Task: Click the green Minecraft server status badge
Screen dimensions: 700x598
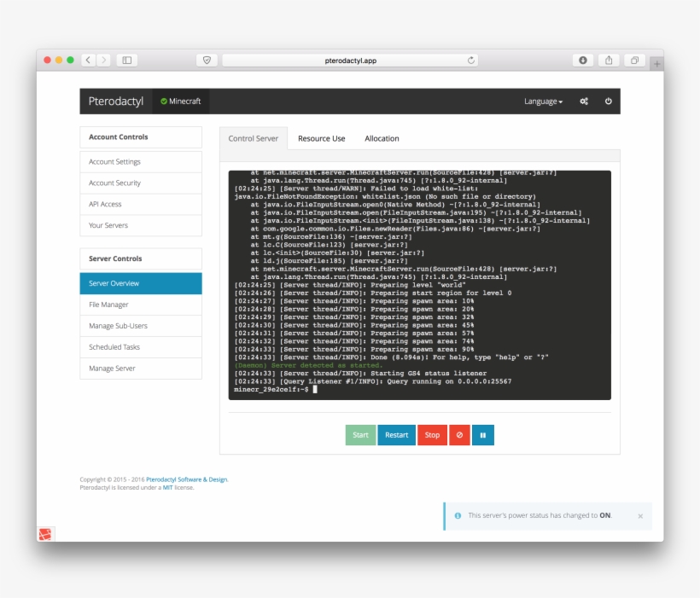Action: (x=180, y=101)
